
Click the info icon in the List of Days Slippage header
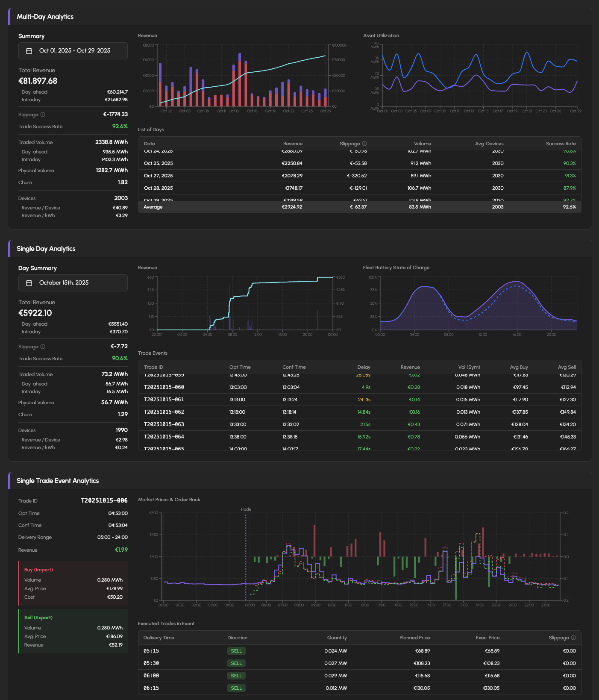[364, 144]
